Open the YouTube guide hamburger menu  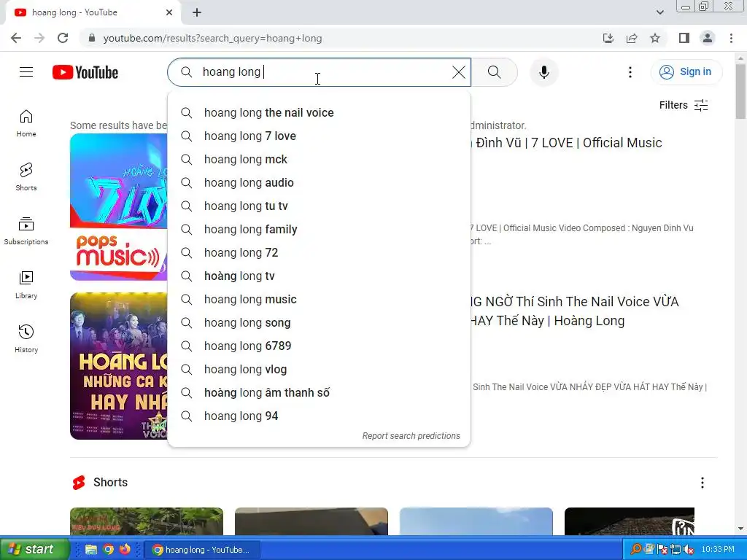pos(26,72)
